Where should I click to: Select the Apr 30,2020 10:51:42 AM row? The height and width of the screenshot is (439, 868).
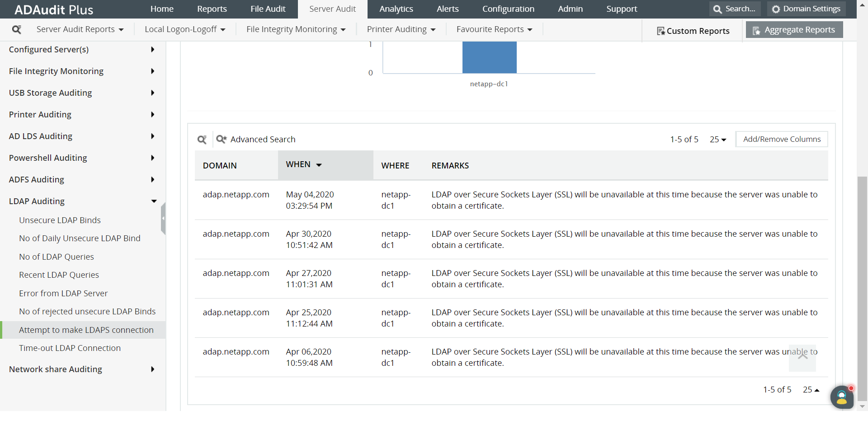511,239
